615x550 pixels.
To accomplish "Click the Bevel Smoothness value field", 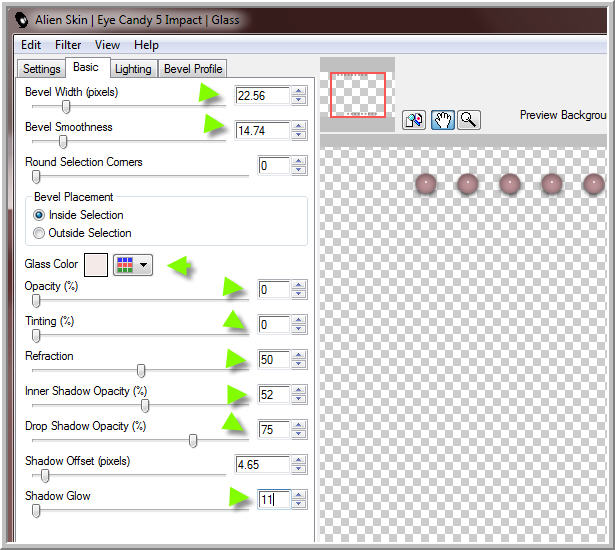I will pyautogui.click(x=262, y=131).
